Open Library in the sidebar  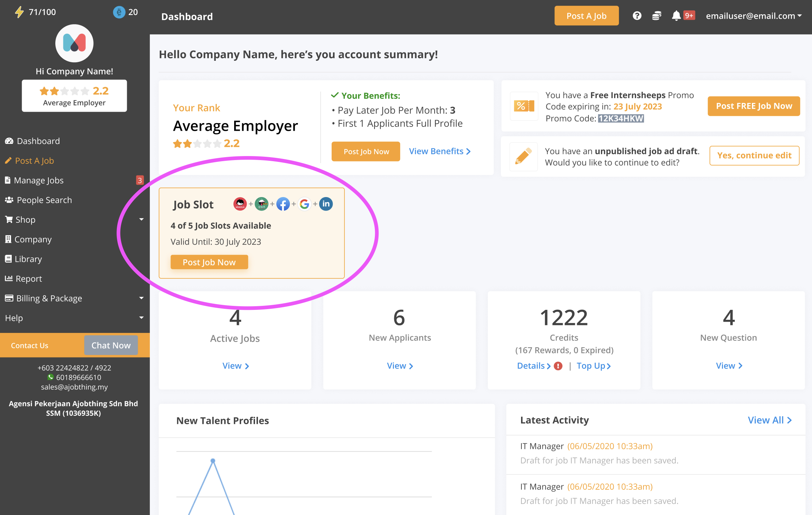click(x=28, y=259)
